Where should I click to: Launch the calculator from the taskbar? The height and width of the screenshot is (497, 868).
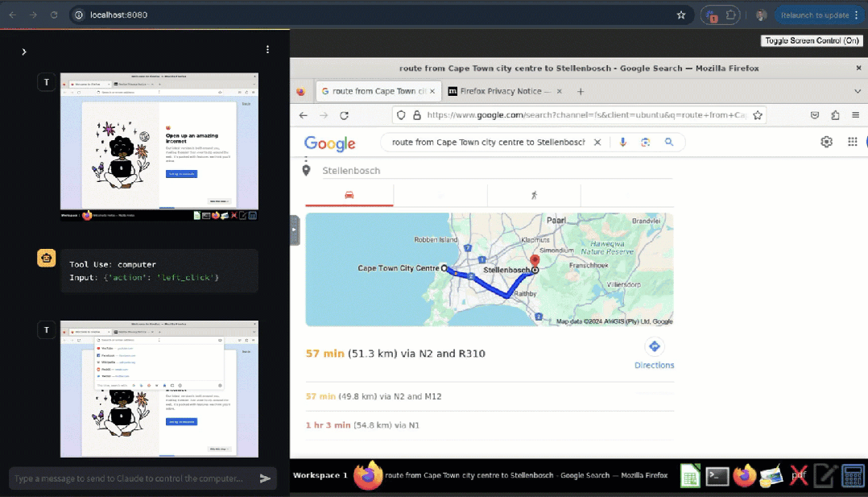[853, 476]
